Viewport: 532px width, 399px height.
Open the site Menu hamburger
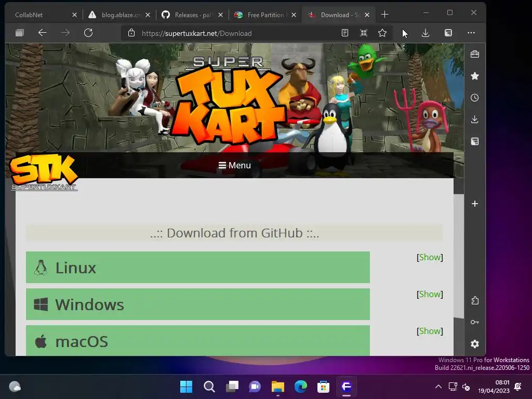click(x=234, y=165)
